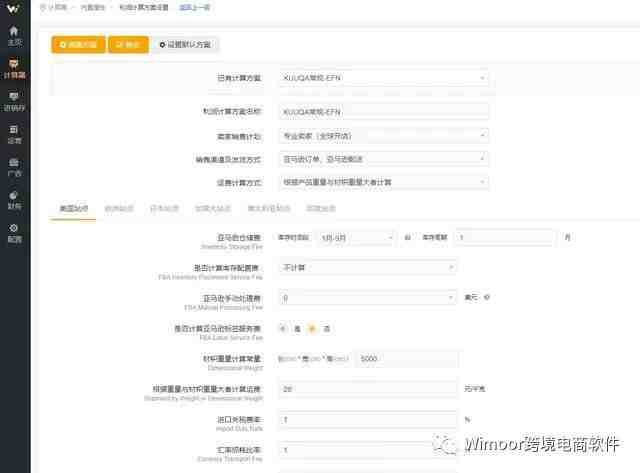The width and height of the screenshot is (640, 473).
Task: Open the FBA Manual Processing Fee dropdown
Action: 367,298
